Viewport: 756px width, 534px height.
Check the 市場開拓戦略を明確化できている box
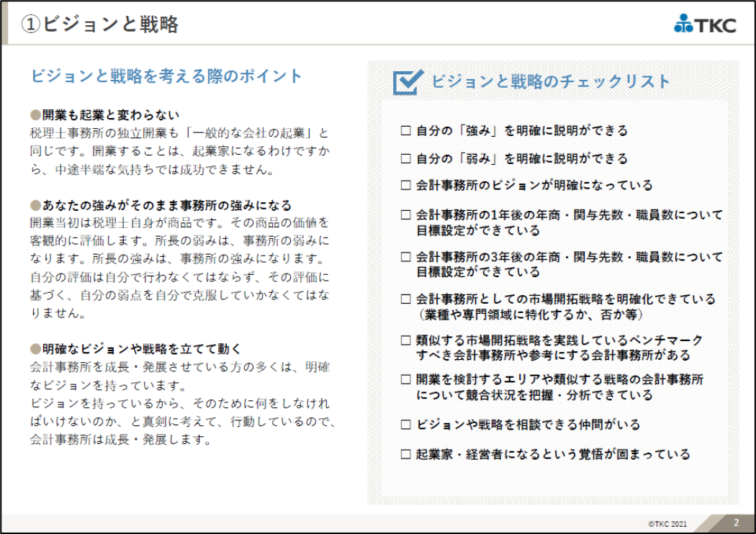(x=406, y=299)
